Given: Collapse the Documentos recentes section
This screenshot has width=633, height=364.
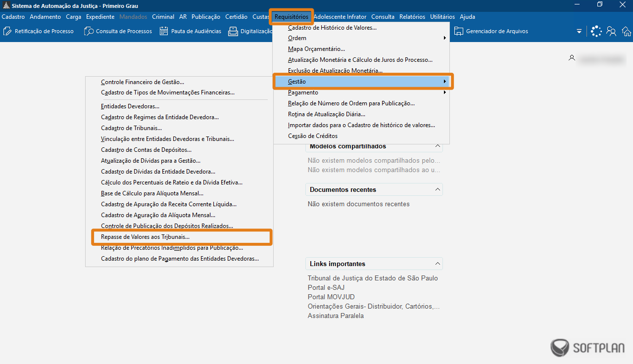Looking at the screenshot, I should click(x=438, y=189).
